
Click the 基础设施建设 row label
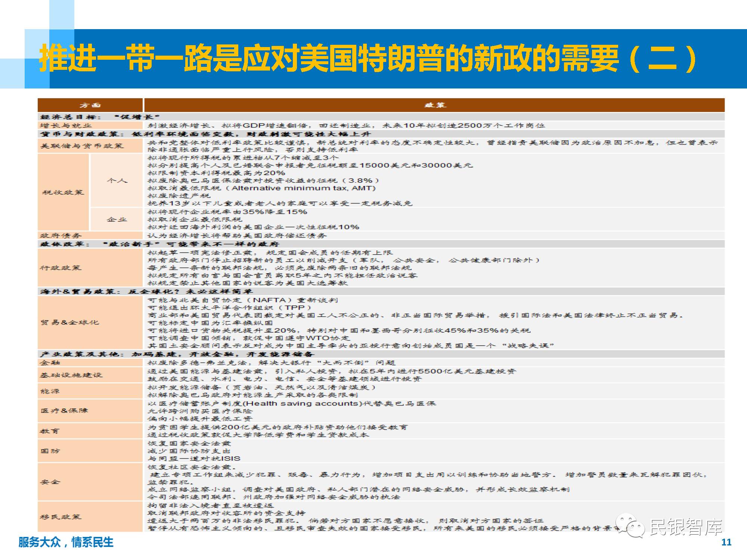point(71,375)
